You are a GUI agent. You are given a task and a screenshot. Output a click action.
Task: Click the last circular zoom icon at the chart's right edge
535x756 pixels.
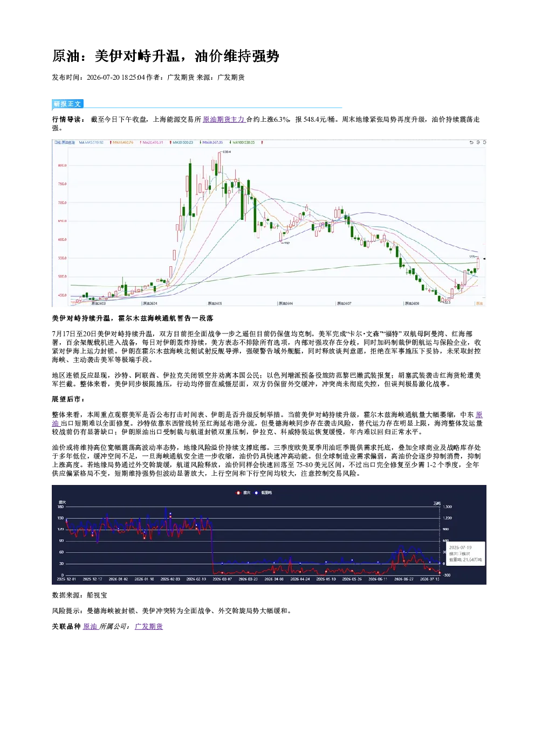(x=484, y=142)
